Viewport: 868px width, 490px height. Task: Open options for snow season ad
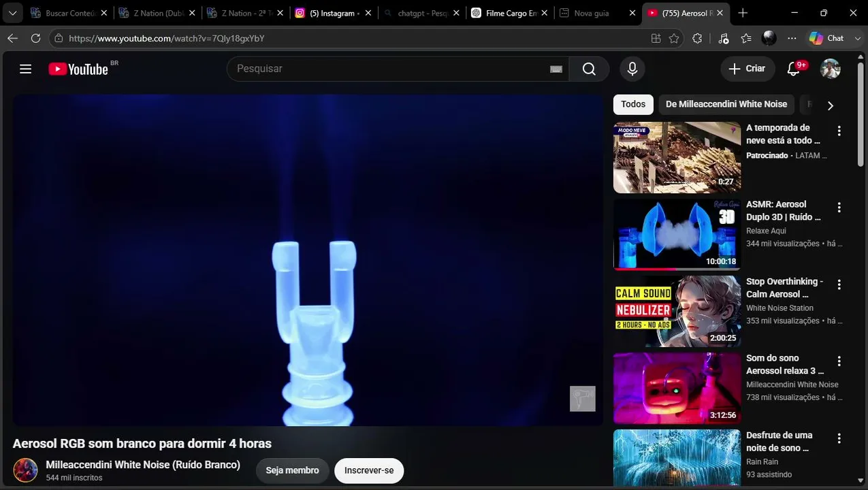(839, 131)
